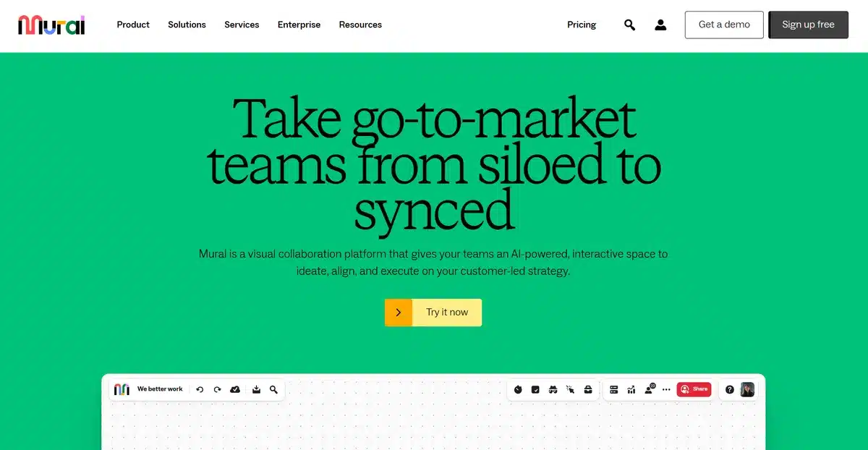Viewport: 868px width, 450px height.
Task: Click the red Share button
Action: (x=694, y=389)
